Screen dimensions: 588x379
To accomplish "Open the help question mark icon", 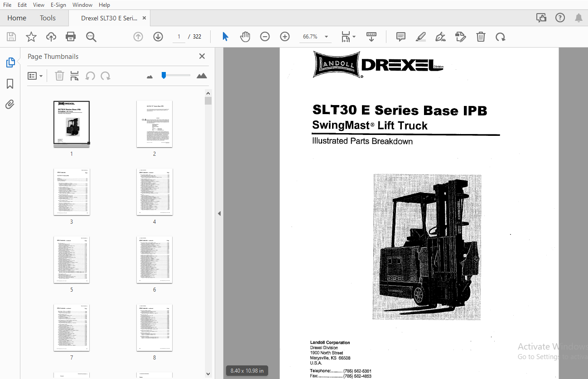I will (560, 18).
